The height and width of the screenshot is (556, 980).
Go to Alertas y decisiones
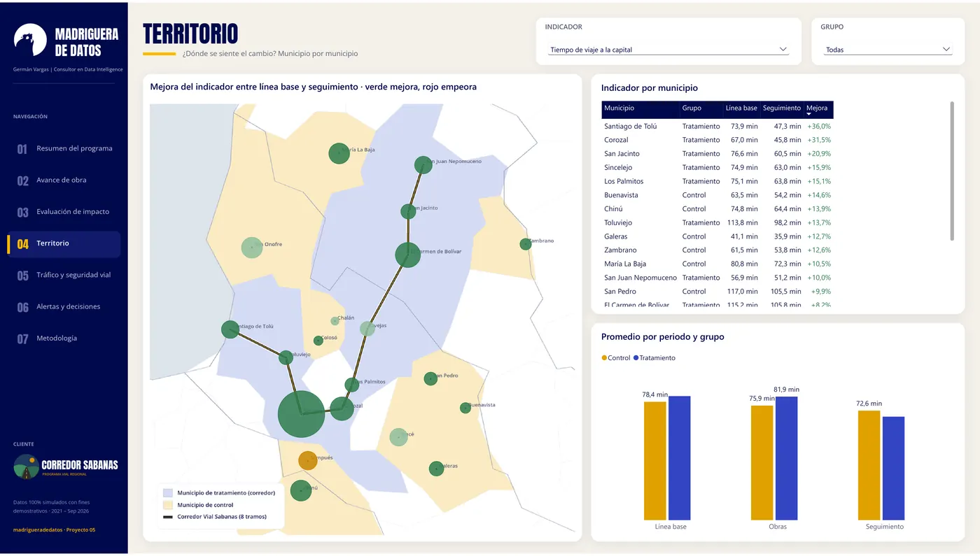pyautogui.click(x=64, y=306)
